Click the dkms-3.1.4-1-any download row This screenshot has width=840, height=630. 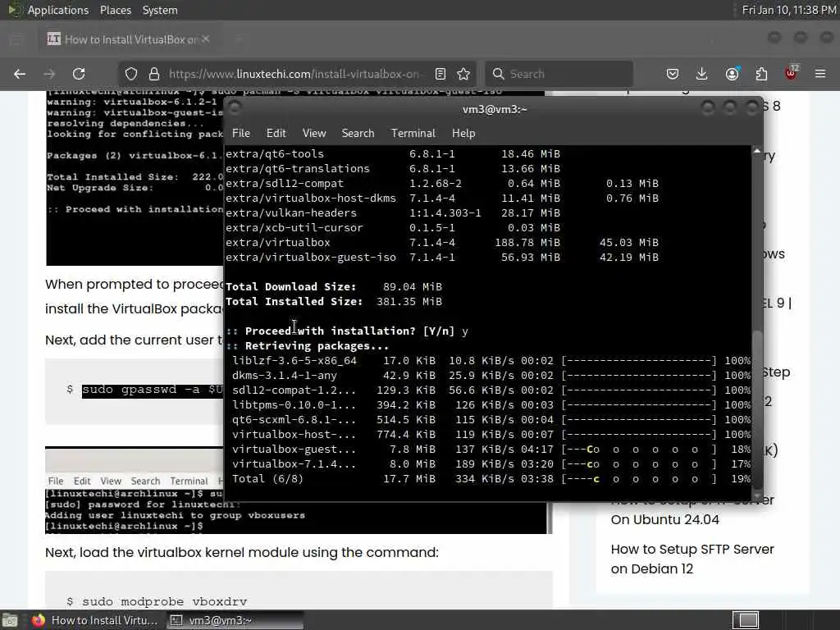coord(491,376)
